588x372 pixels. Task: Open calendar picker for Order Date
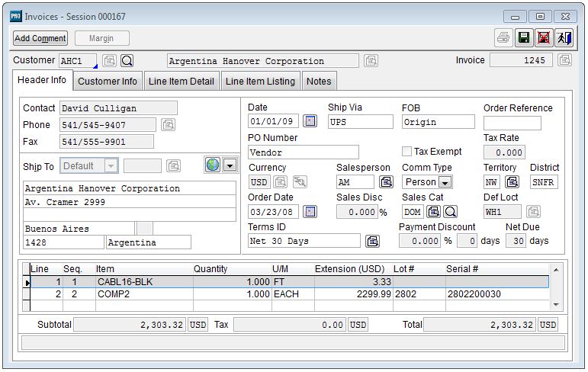click(x=310, y=212)
